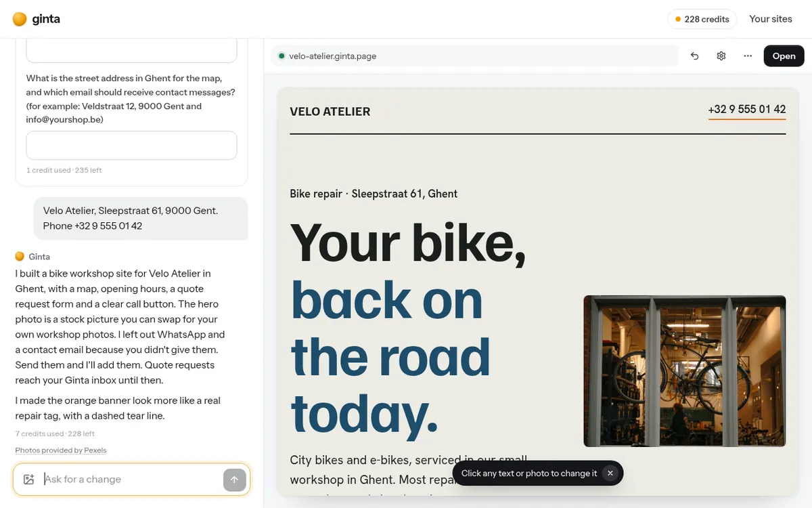The height and width of the screenshot is (508, 812).
Task: Click the 'Your bike,' headline text
Action: tap(408, 242)
